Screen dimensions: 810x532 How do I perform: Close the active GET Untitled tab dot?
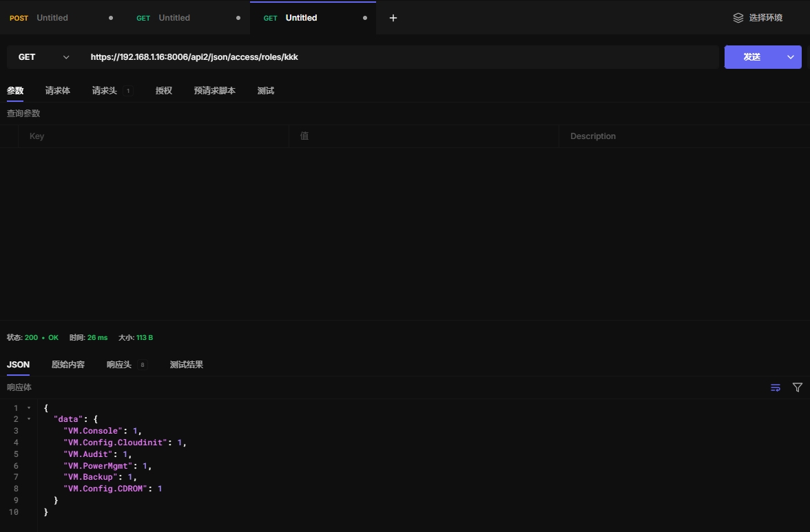tap(365, 18)
